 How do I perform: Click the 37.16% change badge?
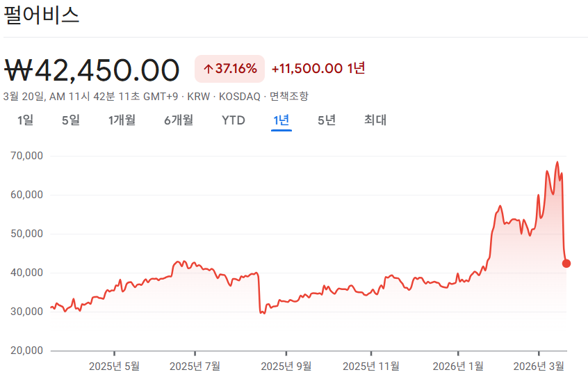tap(229, 69)
